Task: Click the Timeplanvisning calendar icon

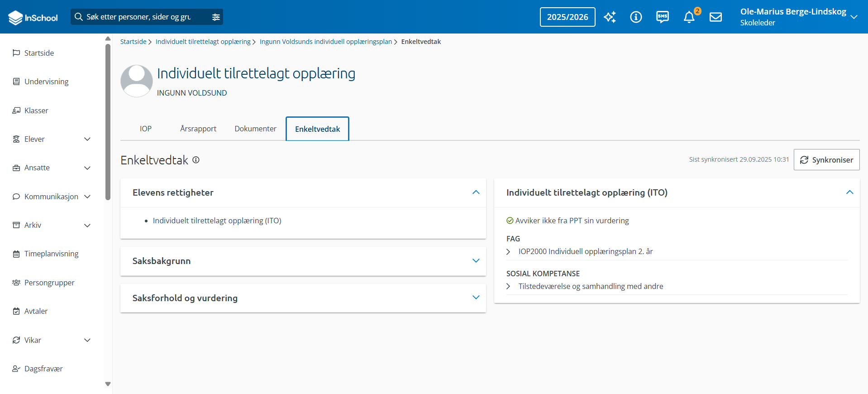Action: [x=16, y=254]
